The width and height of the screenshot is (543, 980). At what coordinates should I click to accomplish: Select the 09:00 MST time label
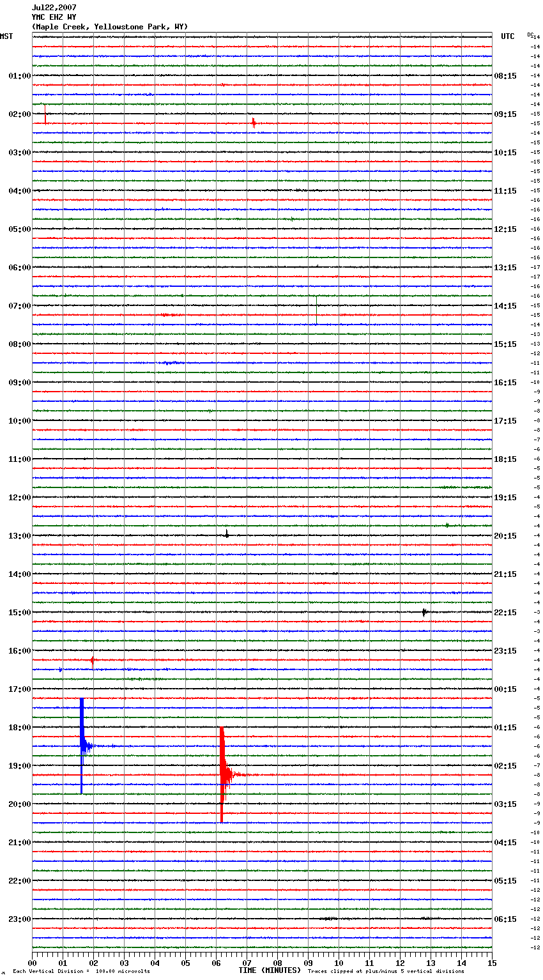tap(19, 383)
